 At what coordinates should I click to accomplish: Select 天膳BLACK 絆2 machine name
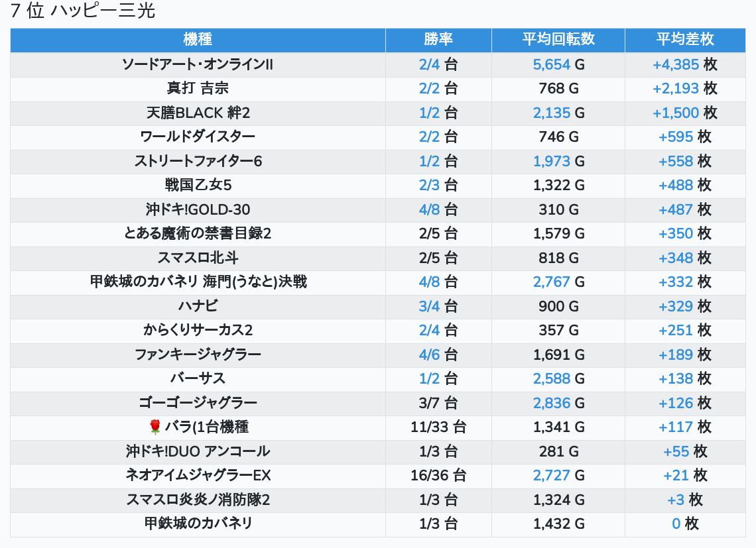coord(198,113)
